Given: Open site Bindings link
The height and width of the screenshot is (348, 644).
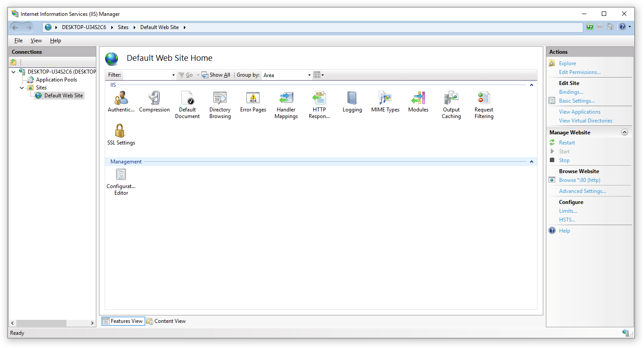Looking at the screenshot, I should click(x=571, y=92).
